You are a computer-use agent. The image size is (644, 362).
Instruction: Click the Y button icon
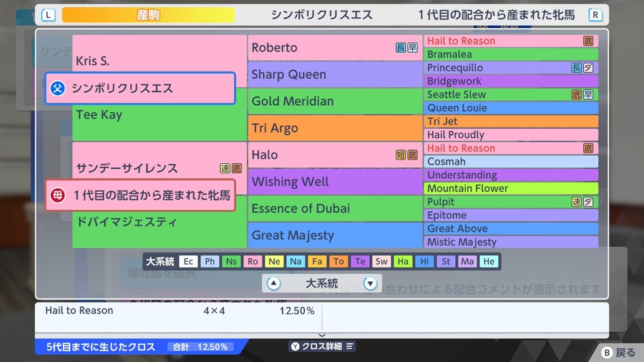pos(295,346)
